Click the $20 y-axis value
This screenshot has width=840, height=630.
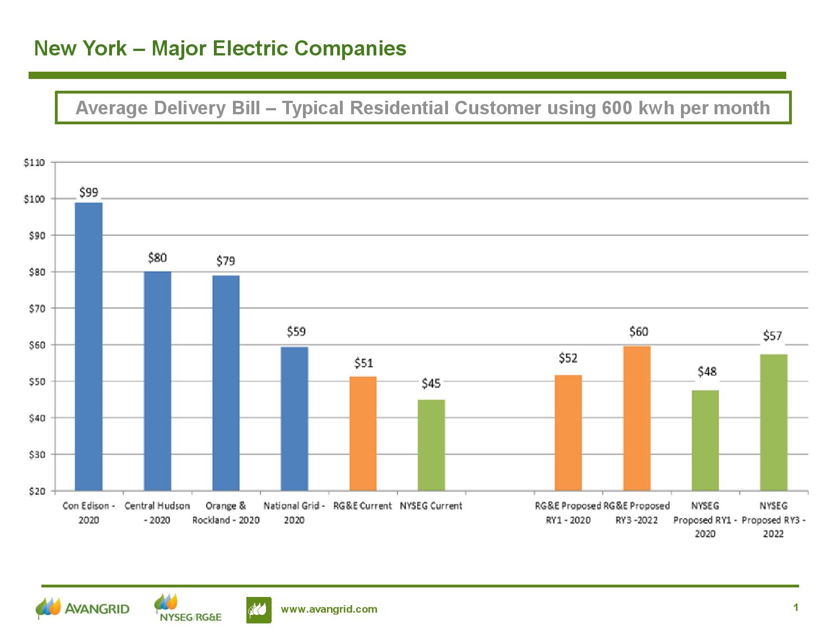point(36,491)
